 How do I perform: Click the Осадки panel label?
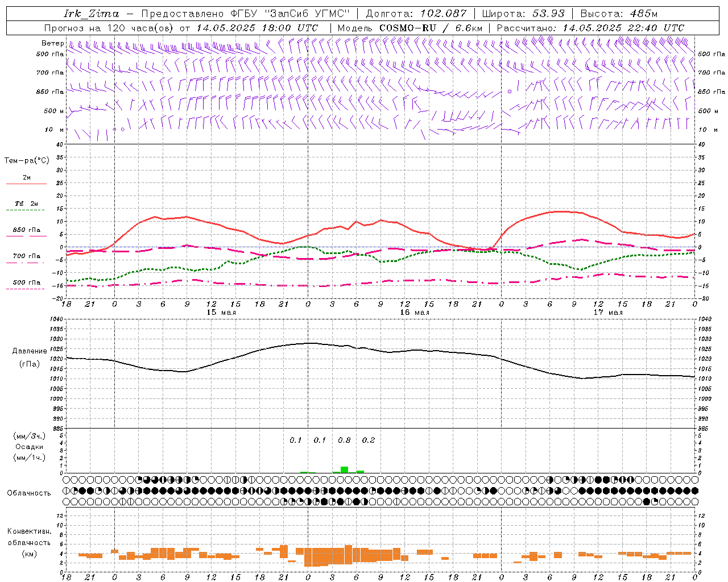pos(29,447)
